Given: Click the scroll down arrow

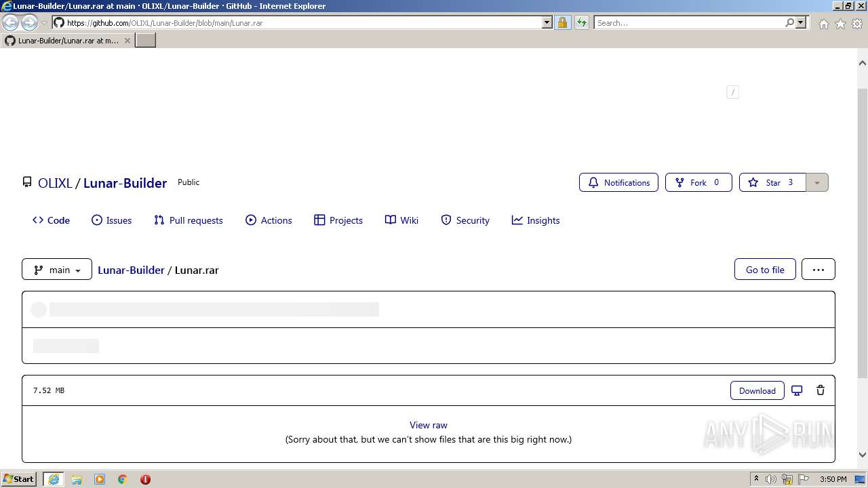Looking at the screenshot, I should click(x=863, y=455).
